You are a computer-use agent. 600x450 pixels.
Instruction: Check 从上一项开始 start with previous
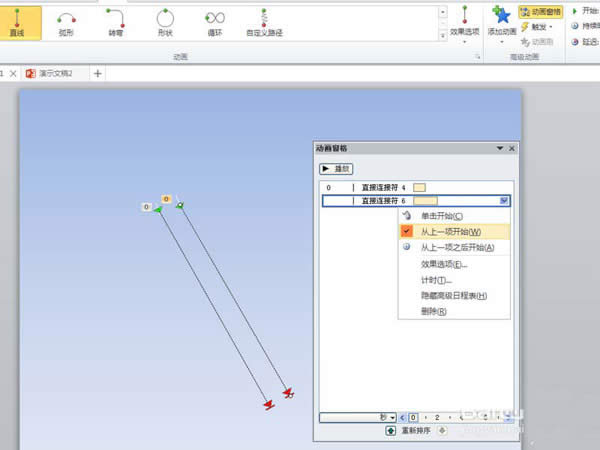click(x=449, y=231)
